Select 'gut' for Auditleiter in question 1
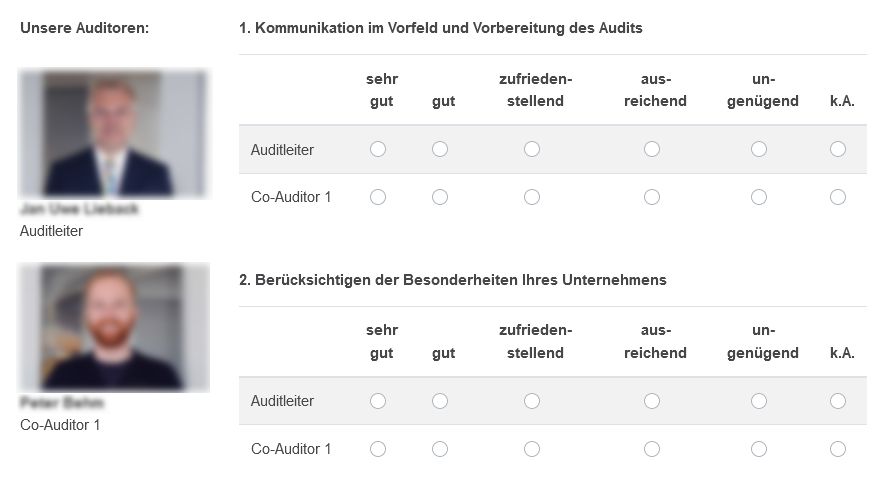The image size is (872, 498). 440,149
